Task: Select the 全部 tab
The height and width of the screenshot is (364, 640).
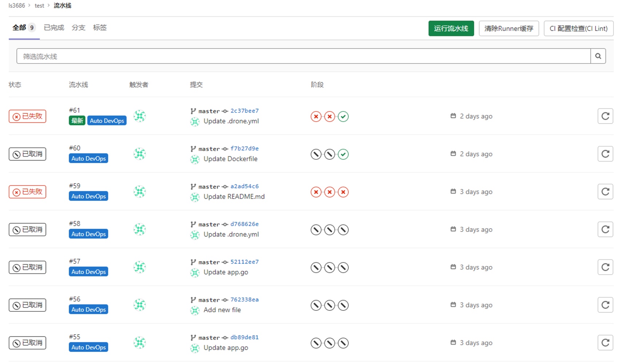Action: pyautogui.click(x=24, y=28)
